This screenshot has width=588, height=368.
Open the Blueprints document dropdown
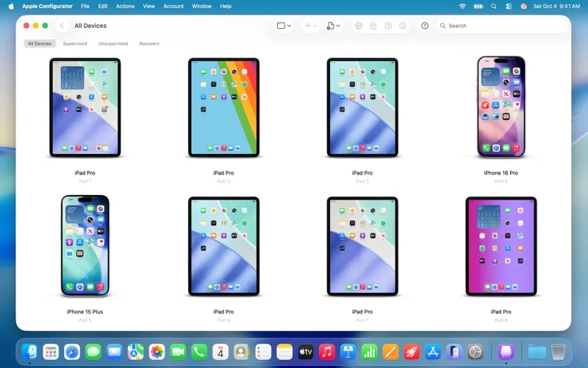[x=334, y=26]
